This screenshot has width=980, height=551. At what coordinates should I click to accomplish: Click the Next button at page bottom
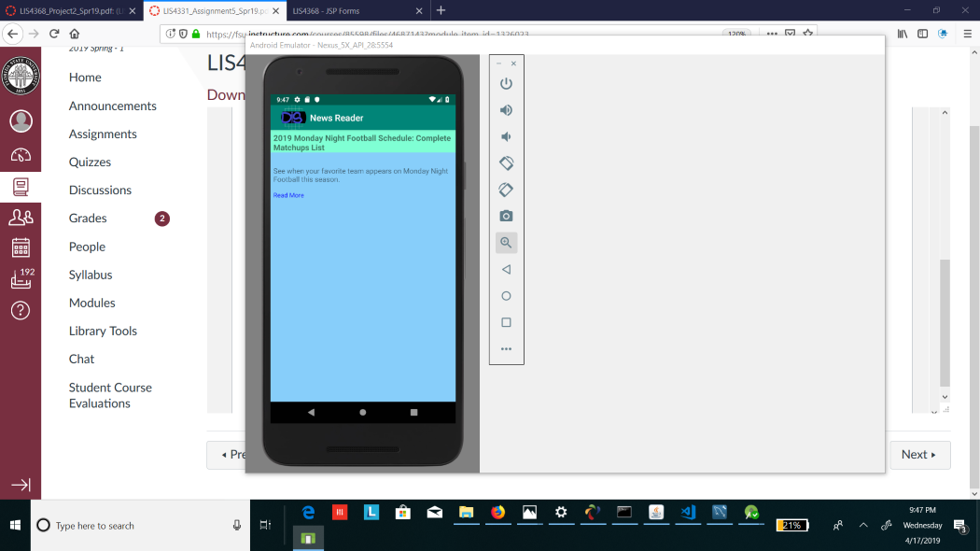(x=919, y=455)
